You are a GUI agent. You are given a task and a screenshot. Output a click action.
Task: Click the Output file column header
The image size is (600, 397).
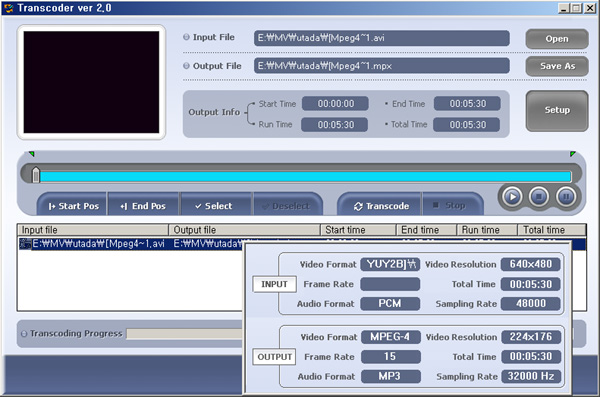tap(244, 230)
